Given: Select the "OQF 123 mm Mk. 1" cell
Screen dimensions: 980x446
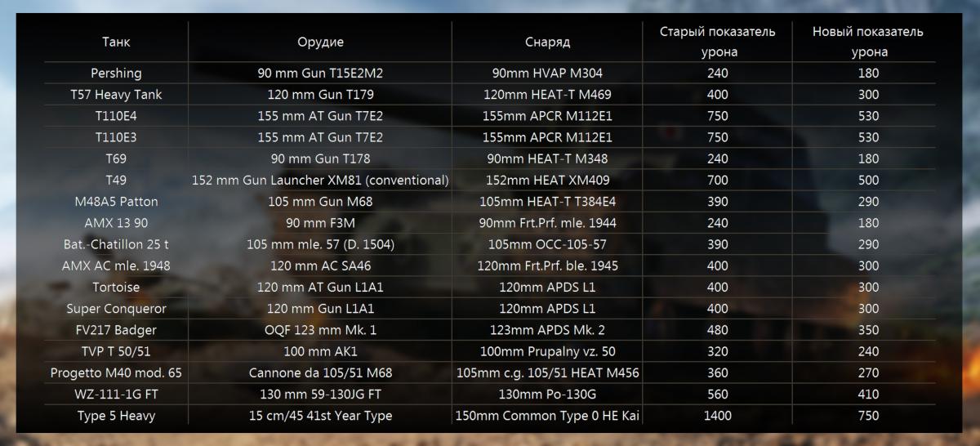Looking at the screenshot, I should [x=320, y=330].
